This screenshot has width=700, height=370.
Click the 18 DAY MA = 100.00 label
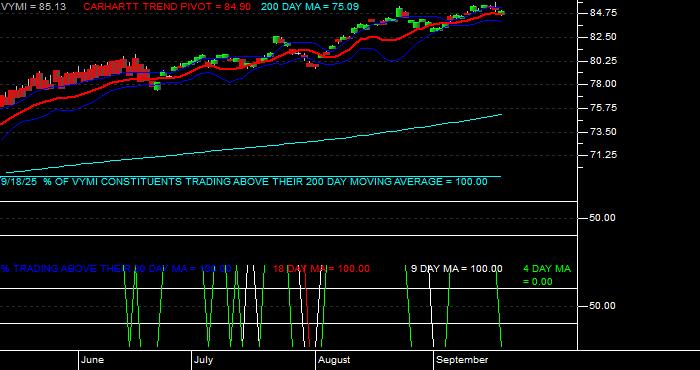[x=321, y=269]
